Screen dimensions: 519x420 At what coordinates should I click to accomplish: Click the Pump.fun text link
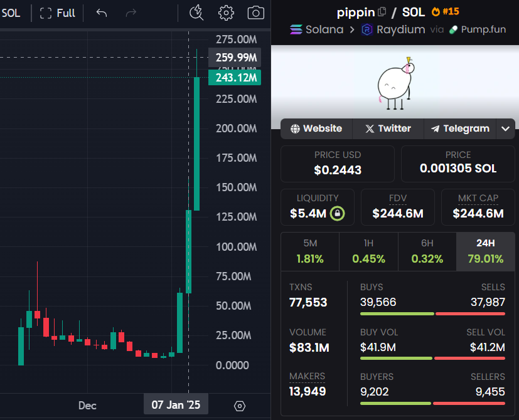click(483, 29)
